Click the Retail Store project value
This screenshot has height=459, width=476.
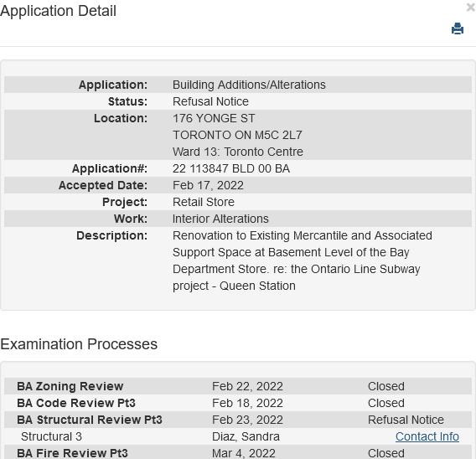pyautogui.click(x=204, y=202)
